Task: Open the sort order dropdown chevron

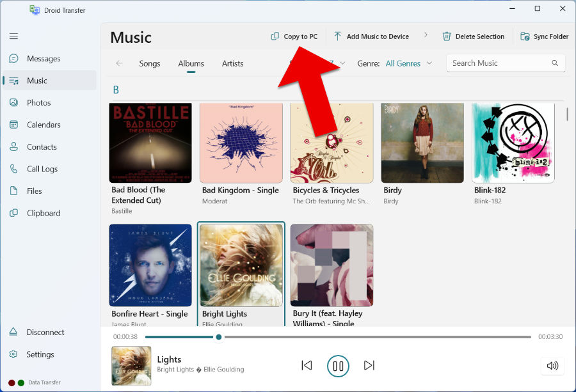Action: [342, 63]
